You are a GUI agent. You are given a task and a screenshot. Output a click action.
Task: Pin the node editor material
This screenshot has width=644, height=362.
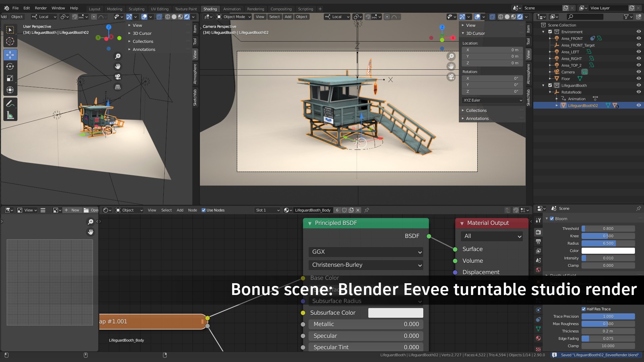(x=367, y=210)
